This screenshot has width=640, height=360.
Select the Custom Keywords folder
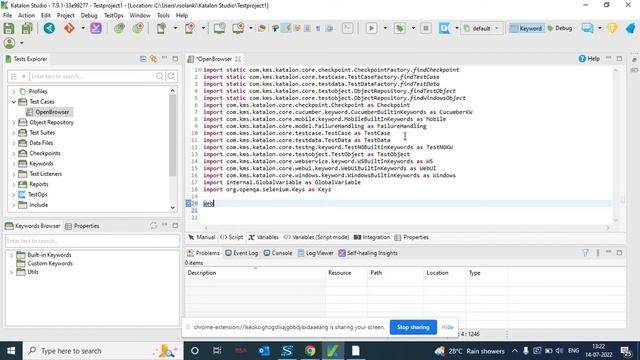pyautogui.click(x=50, y=264)
